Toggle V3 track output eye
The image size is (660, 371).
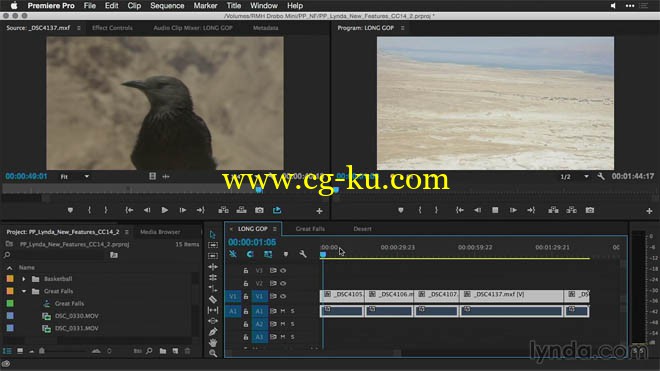[x=283, y=271]
